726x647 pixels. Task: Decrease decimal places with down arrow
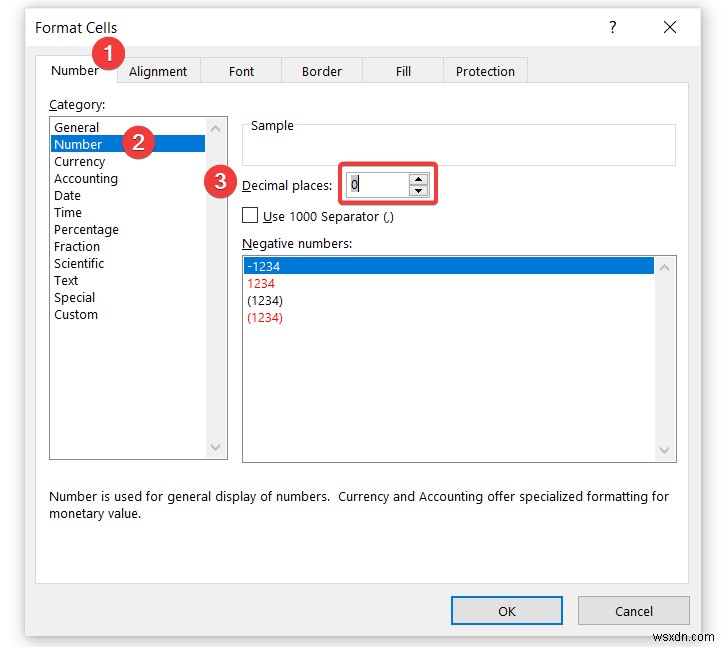click(x=419, y=190)
